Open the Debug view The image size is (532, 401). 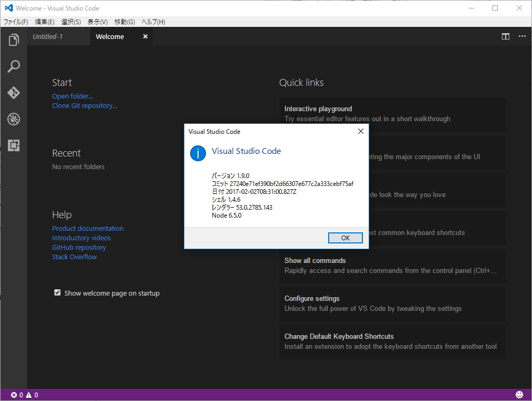click(13, 119)
